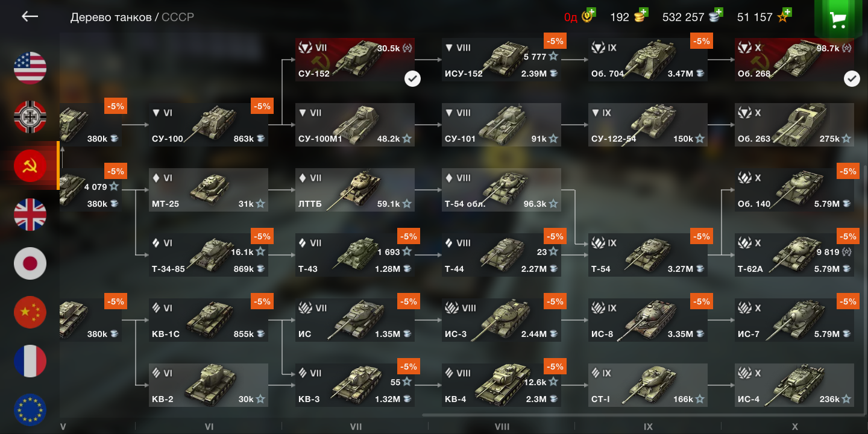Click the Дерево танков breadcrumb title
The height and width of the screenshot is (434, 868).
click(111, 17)
